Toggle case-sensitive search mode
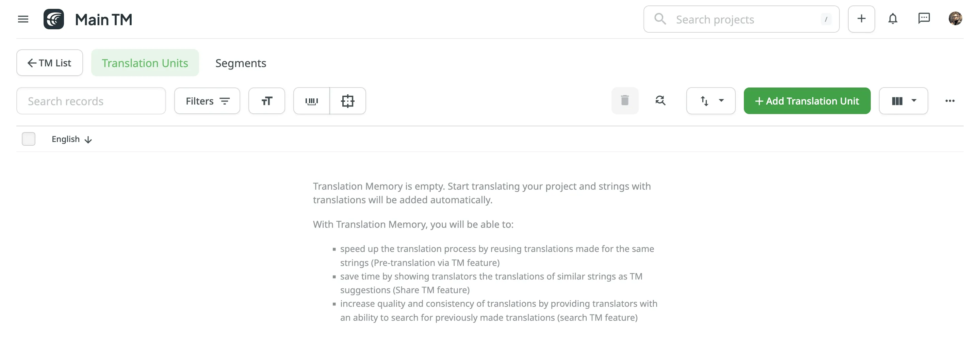 [267, 100]
